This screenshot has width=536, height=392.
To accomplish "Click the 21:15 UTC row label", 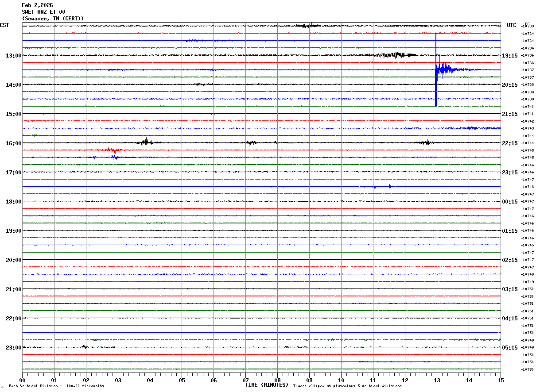I will 510,114.
